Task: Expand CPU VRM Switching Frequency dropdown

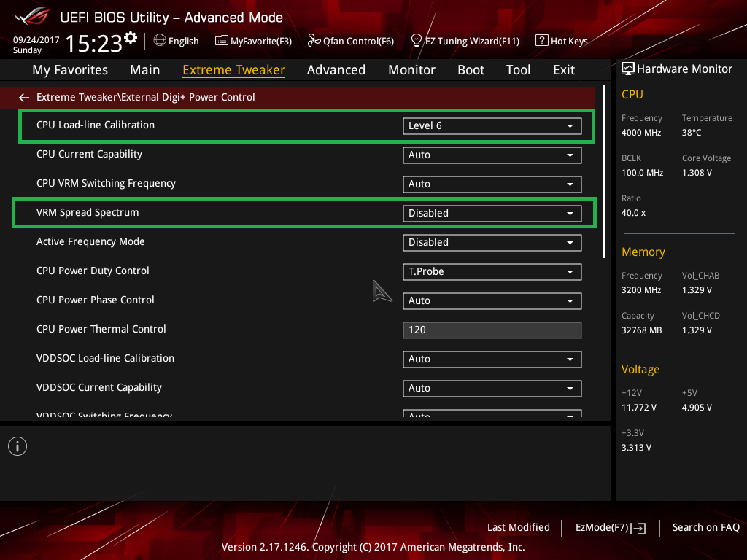Action: 492,184
